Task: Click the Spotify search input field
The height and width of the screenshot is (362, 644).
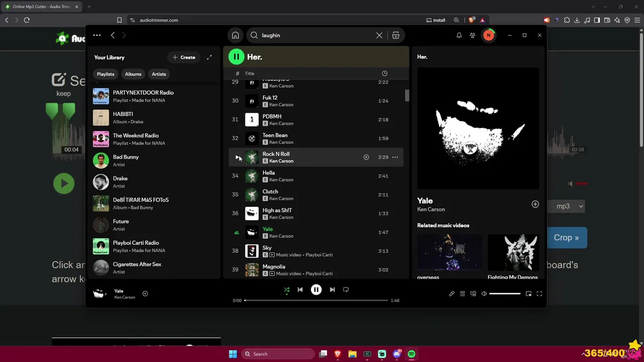Action: [x=317, y=35]
